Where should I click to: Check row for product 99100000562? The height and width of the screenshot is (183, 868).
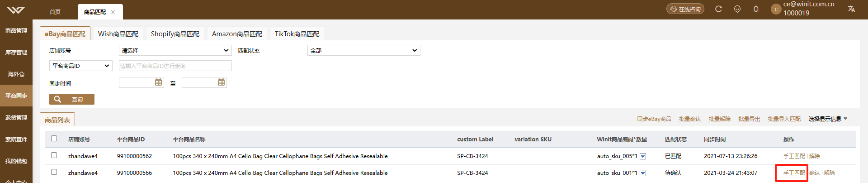click(x=54, y=155)
